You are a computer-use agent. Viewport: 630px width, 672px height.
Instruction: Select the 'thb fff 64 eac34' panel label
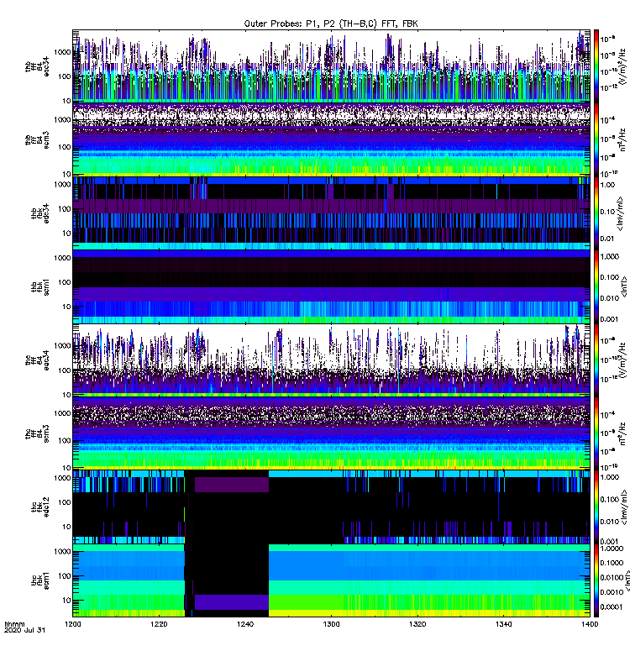pos(37,66)
